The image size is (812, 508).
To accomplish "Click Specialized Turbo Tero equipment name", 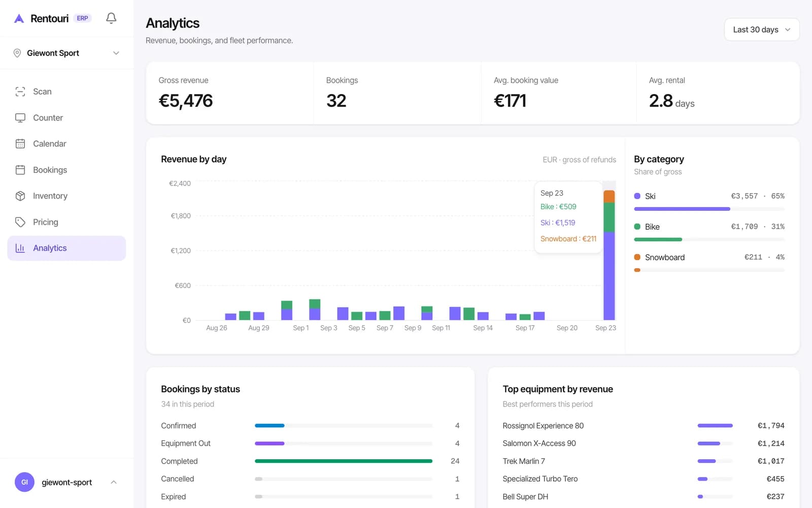I will click(x=540, y=479).
